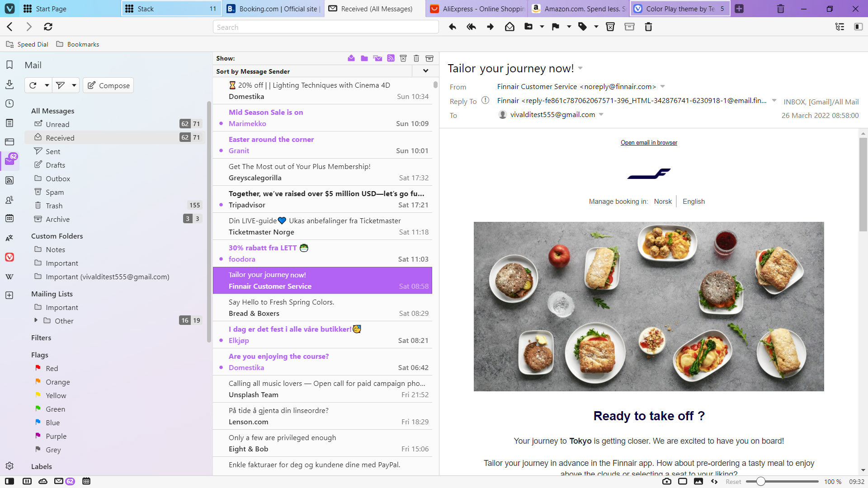Image resolution: width=868 pixels, height=488 pixels.
Task: Click the Reply All toolbar icon
Action: click(x=472, y=27)
